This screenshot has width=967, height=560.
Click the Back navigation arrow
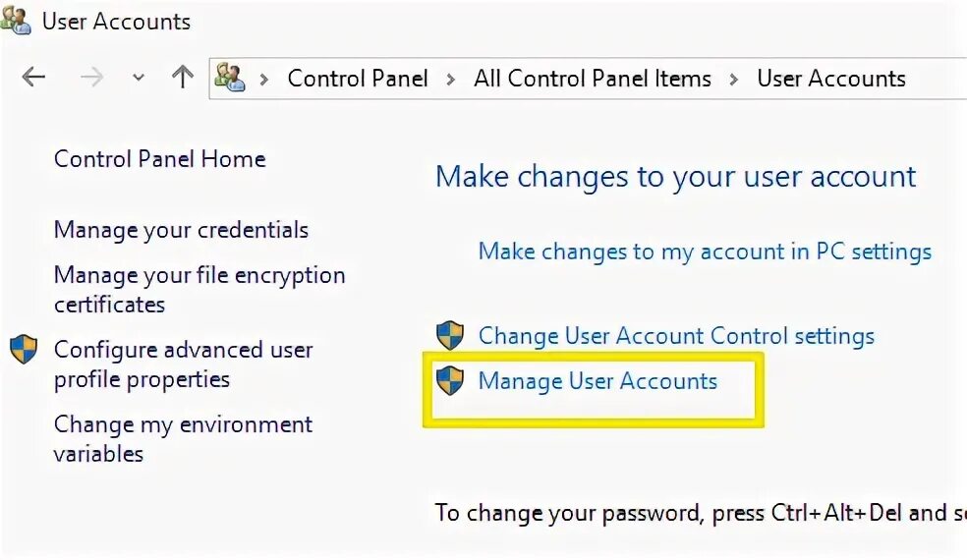pyautogui.click(x=34, y=78)
